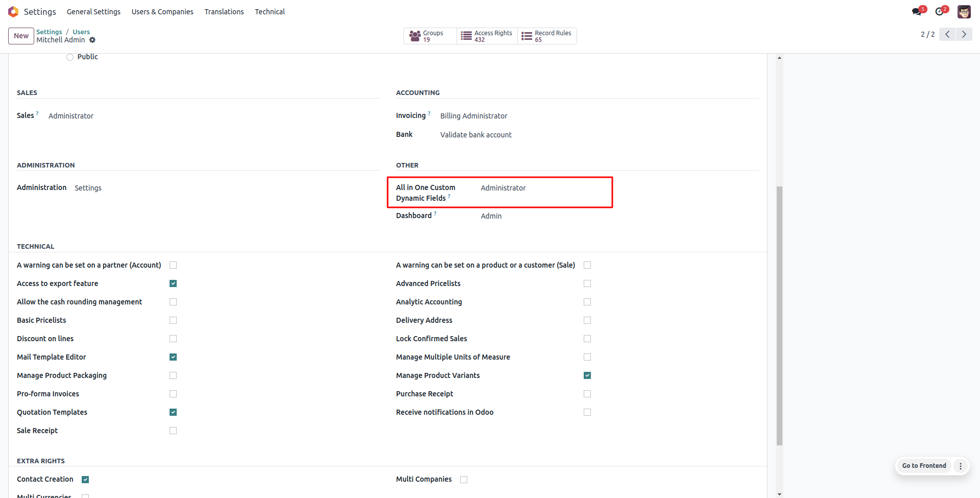Open the gear actions icon beside Mitchell Admin
Screen dimensions: 980x498
tap(92, 40)
